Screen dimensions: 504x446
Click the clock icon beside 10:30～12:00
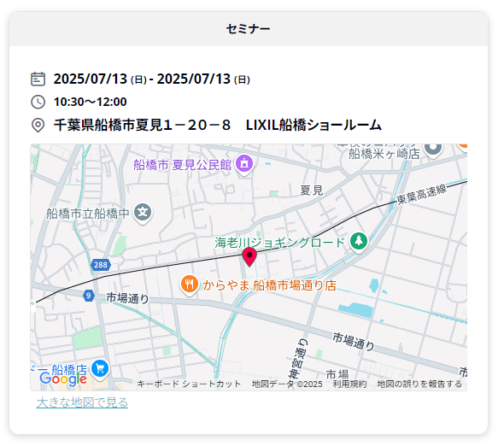[38, 102]
